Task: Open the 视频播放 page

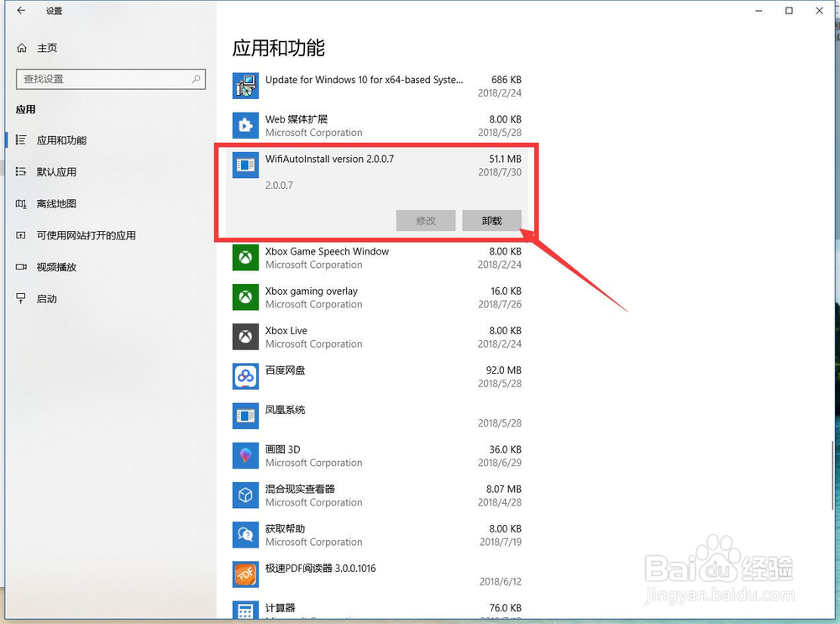Action: [x=56, y=267]
